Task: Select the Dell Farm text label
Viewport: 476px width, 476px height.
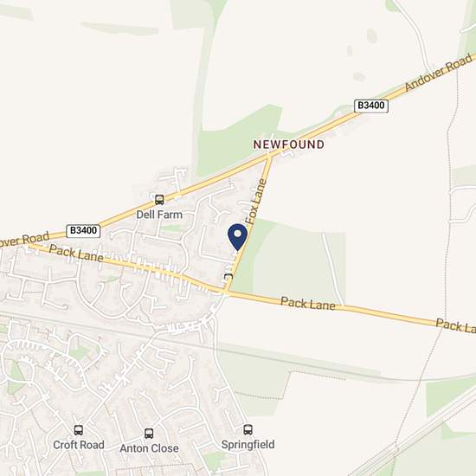Action: click(x=159, y=215)
